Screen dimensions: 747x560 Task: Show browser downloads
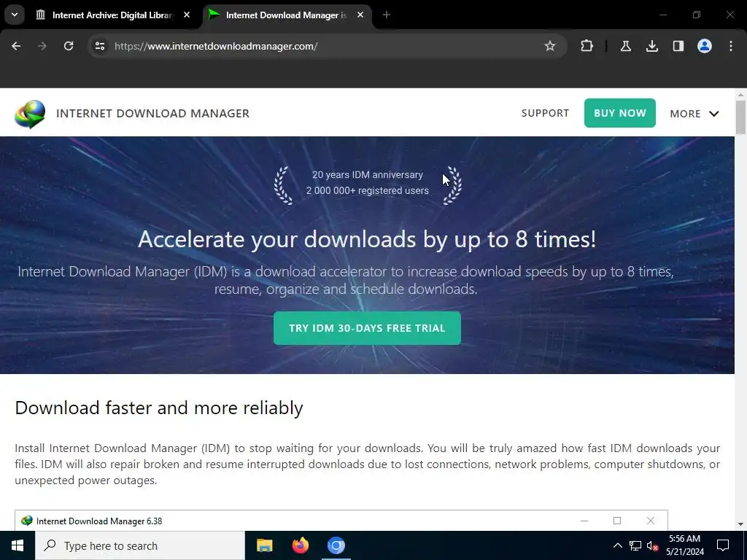point(651,46)
